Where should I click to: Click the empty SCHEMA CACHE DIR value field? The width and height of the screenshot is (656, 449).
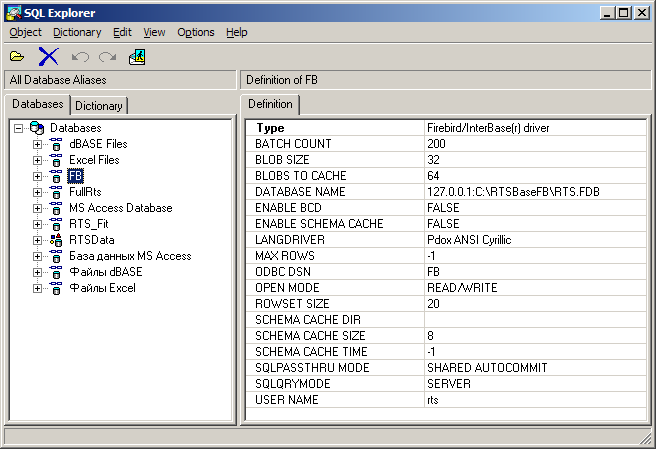[535, 320]
